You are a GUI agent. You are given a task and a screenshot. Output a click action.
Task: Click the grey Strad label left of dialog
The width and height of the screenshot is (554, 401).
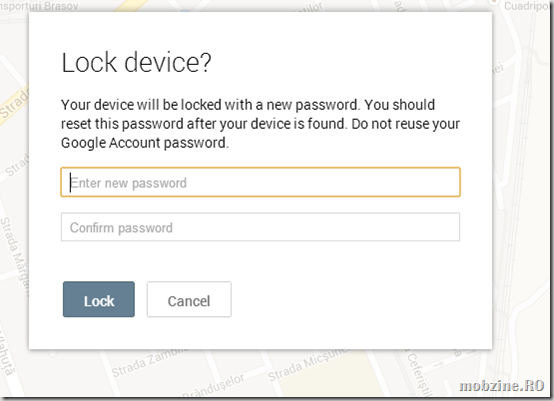(x=17, y=165)
